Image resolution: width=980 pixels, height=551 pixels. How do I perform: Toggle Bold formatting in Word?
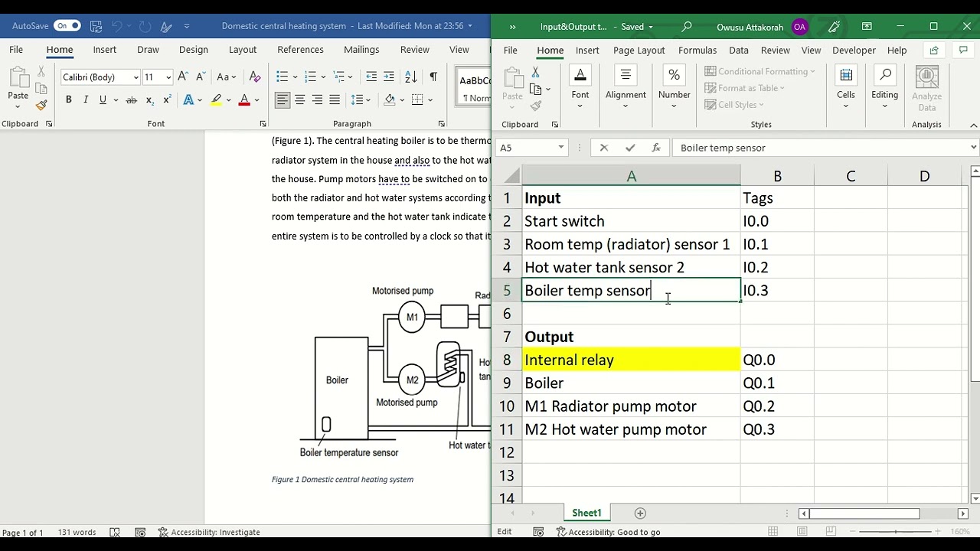(x=68, y=99)
